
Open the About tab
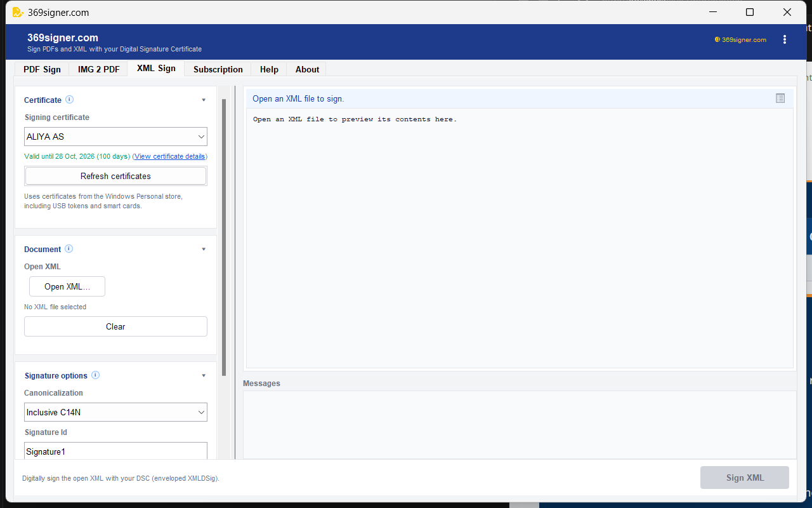pyautogui.click(x=307, y=69)
